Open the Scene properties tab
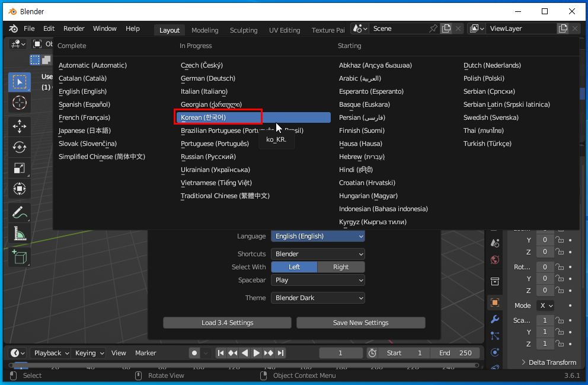Image resolution: width=588 pixels, height=385 pixels. pos(495,243)
